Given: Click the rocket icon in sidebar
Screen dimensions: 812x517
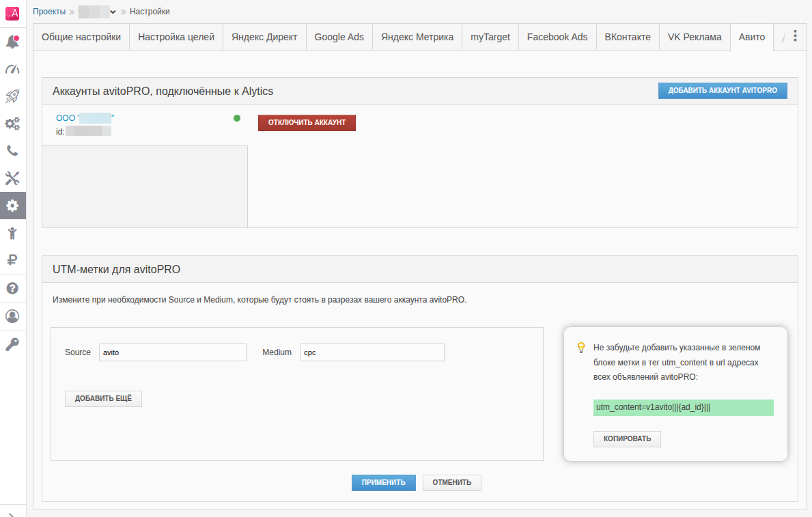Looking at the screenshot, I should [12, 96].
